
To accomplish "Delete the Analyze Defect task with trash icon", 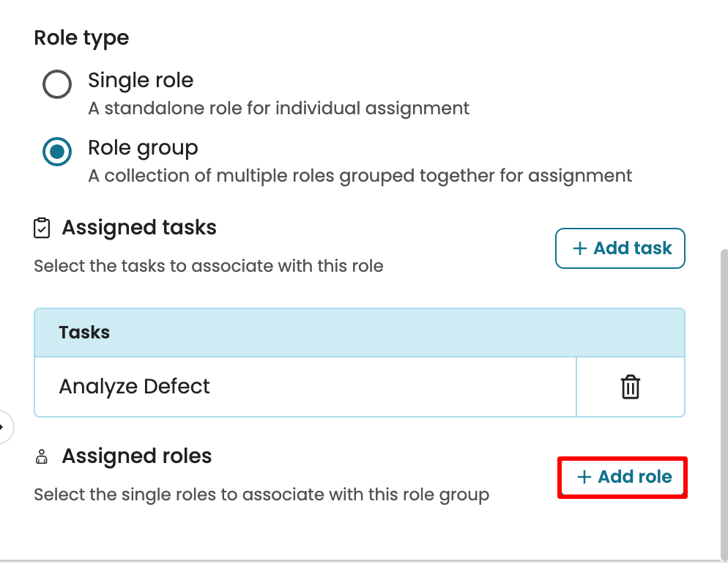I will 630,387.
